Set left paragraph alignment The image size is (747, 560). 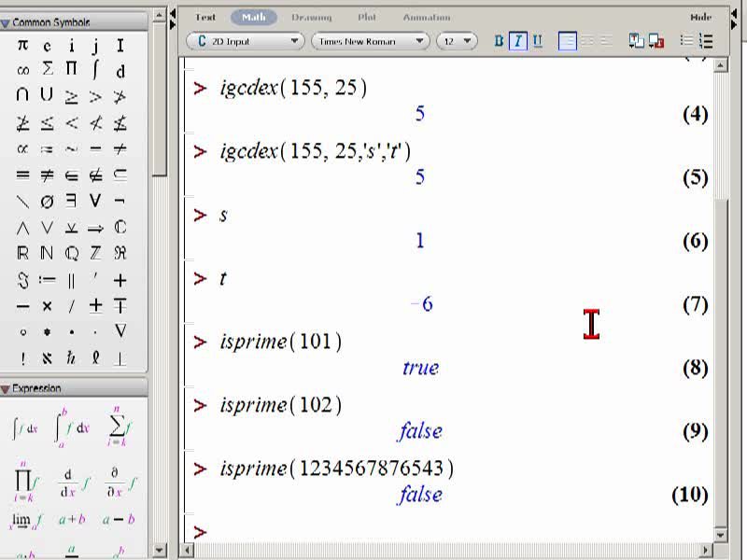click(567, 41)
